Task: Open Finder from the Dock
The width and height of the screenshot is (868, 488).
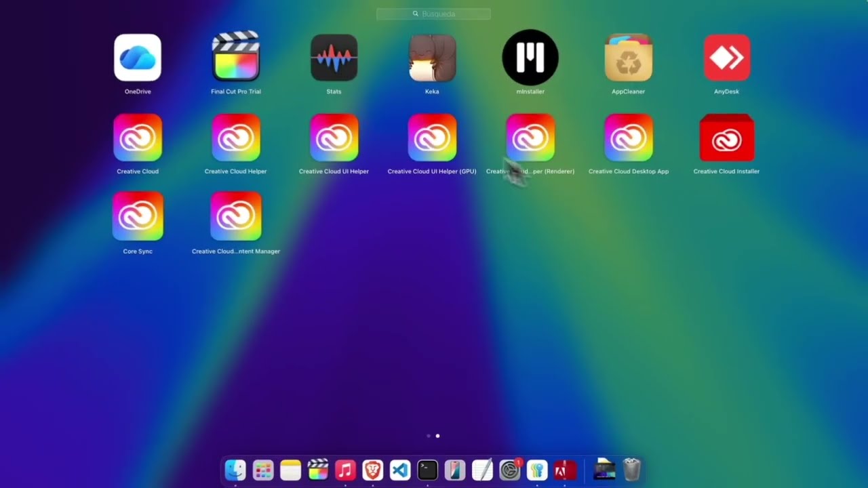Action: pos(235,470)
